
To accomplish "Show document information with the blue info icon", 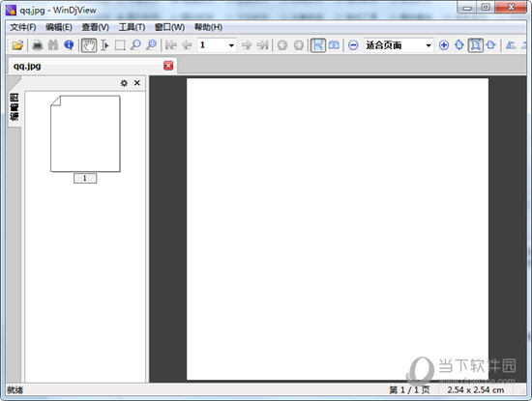I will [69, 45].
